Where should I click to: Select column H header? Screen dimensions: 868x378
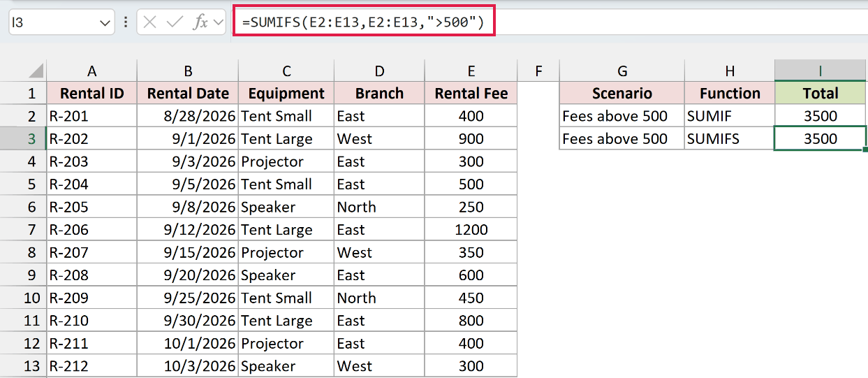pyautogui.click(x=730, y=71)
